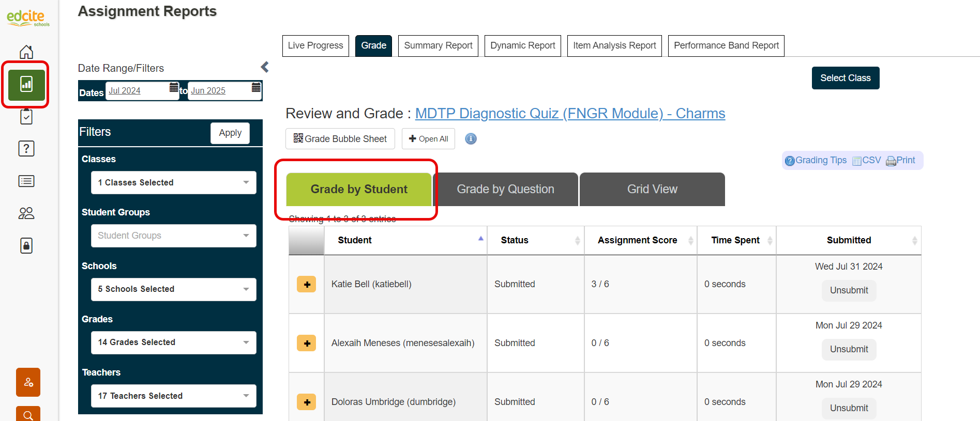Open the Summary Report tab

[438, 46]
